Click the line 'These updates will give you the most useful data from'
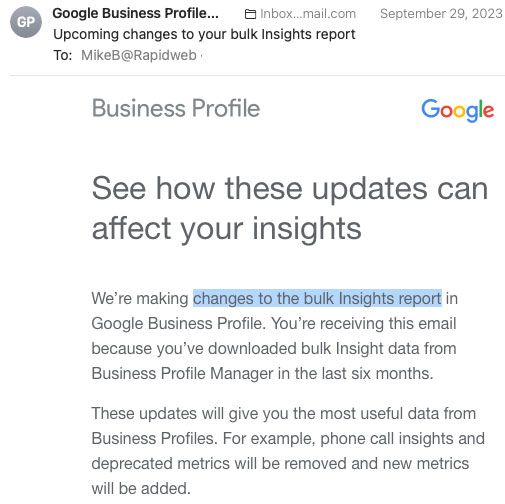The height and width of the screenshot is (504, 505). point(284,414)
